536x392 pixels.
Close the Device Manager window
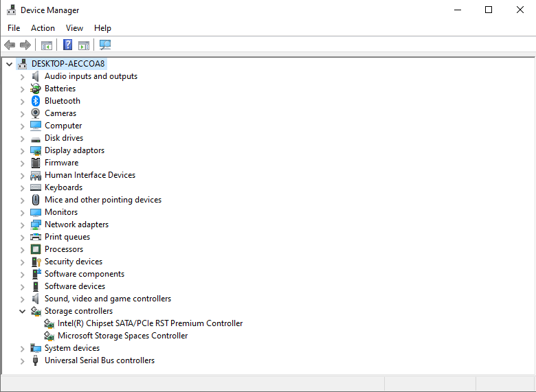pos(520,10)
